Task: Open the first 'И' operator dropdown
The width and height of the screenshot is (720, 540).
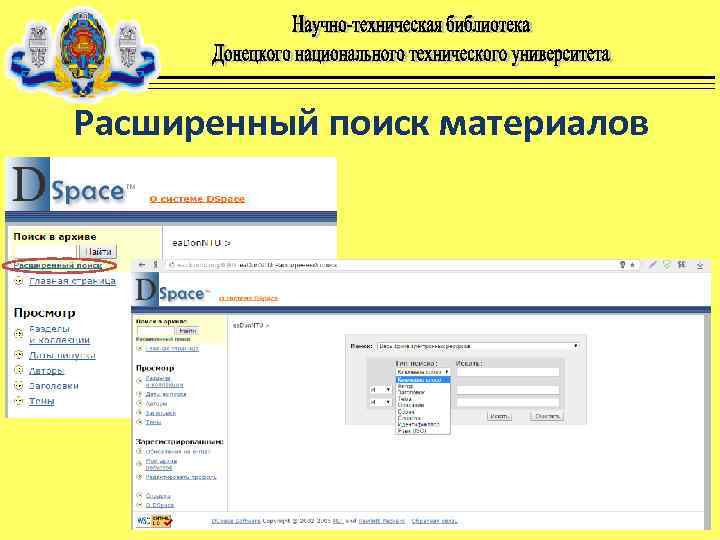Action: (x=380, y=390)
